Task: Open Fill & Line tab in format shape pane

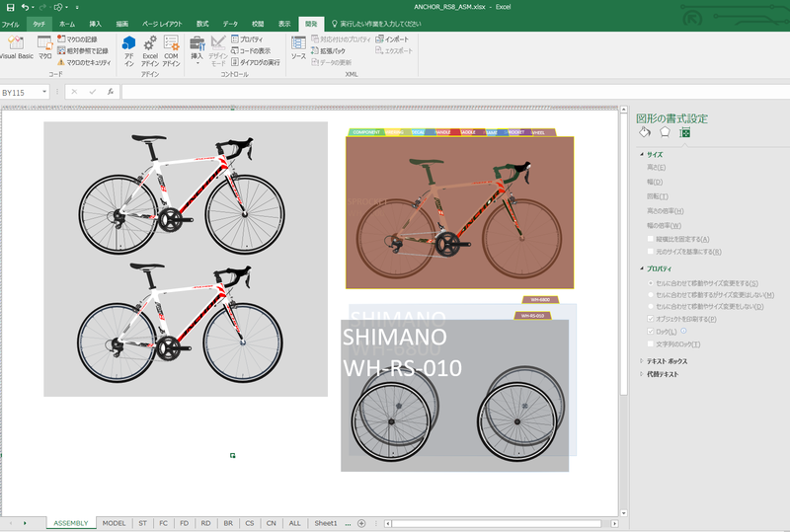Action: tap(645, 132)
